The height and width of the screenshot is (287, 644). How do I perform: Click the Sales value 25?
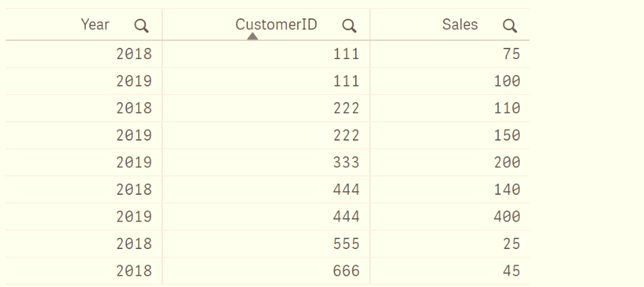click(x=512, y=244)
